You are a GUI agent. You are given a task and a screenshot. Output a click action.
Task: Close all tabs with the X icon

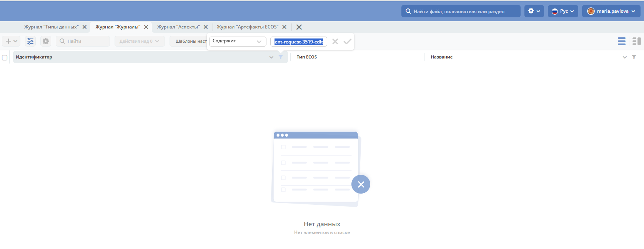pos(299,27)
